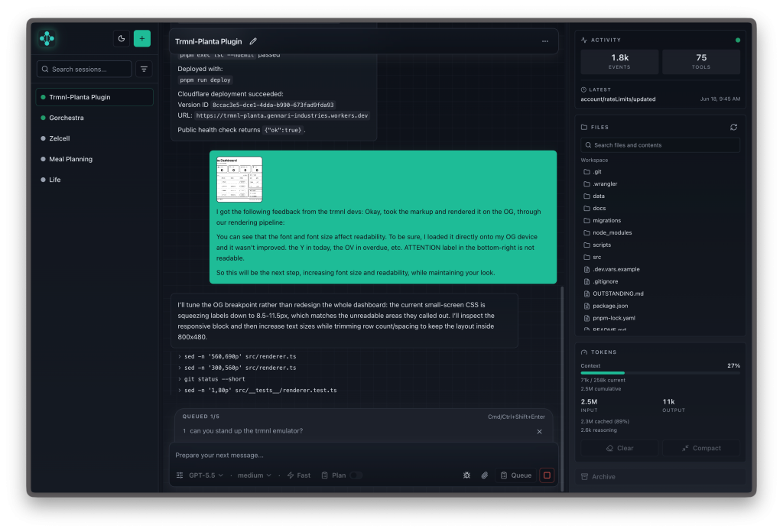Remove queued trmnl emulator message
The width and height of the screenshot is (783, 532).
pyautogui.click(x=539, y=432)
